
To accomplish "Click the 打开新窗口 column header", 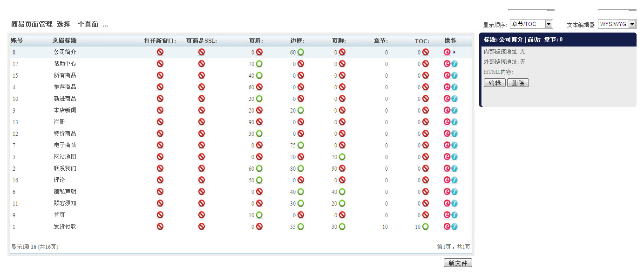I will coord(160,41).
